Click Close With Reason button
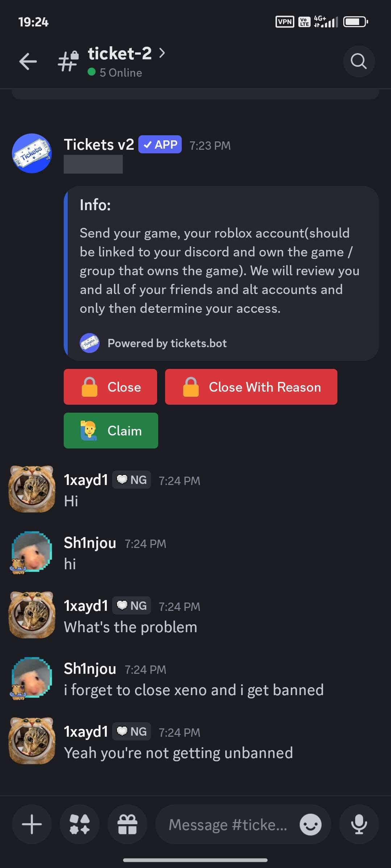The image size is (391, 868). coord(251,387)
